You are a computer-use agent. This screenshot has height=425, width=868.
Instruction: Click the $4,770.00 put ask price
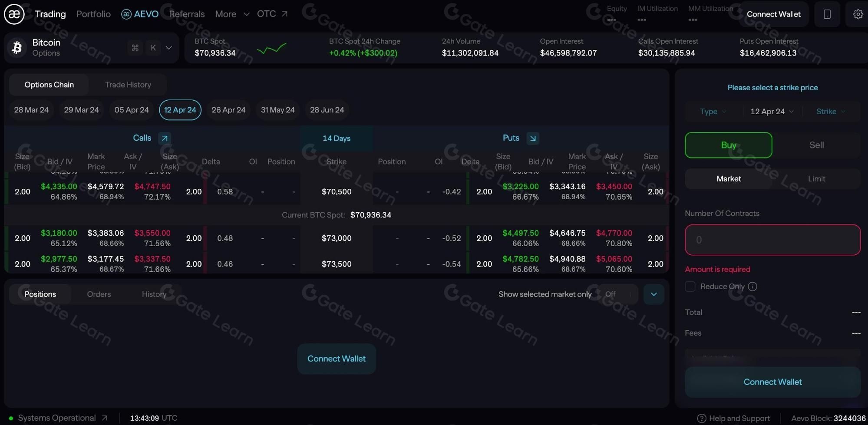pos(614,233)
